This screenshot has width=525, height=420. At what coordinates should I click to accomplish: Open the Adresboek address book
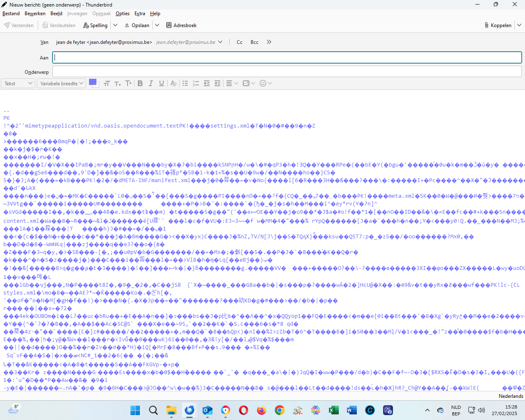point(181,25)
